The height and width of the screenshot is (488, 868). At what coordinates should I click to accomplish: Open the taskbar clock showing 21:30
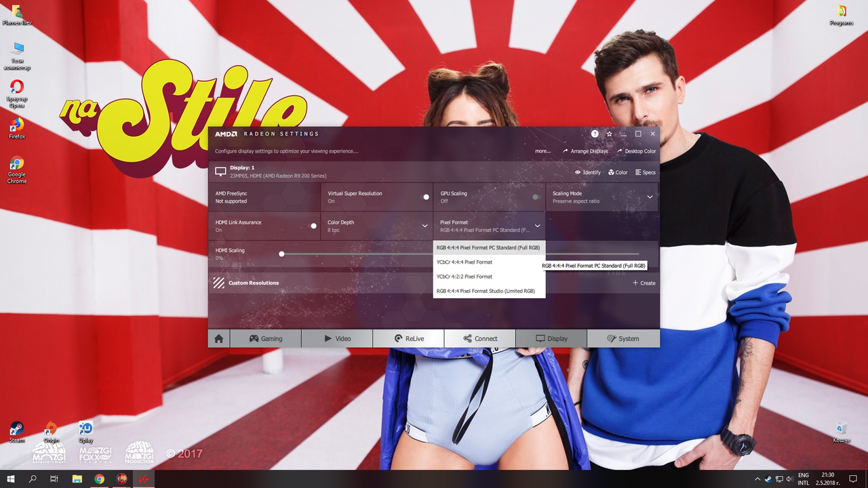pyautogui.click(x=827, y=479)
